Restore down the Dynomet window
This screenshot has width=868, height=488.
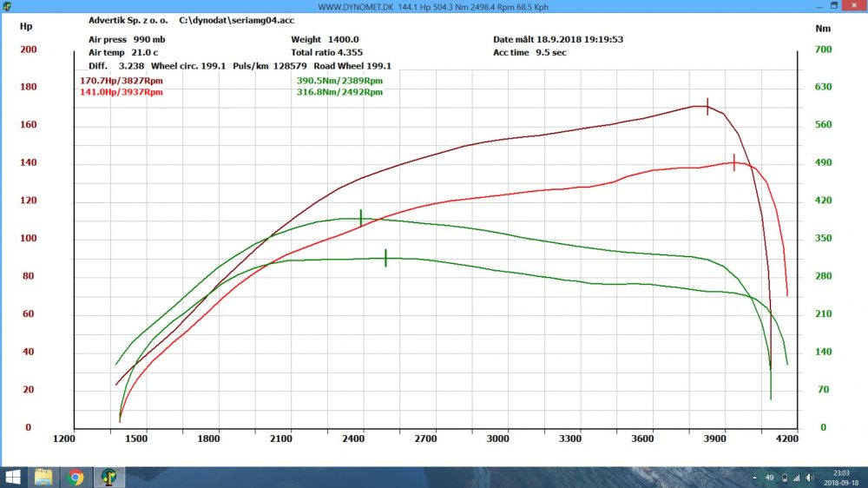(x=834, y=6)
